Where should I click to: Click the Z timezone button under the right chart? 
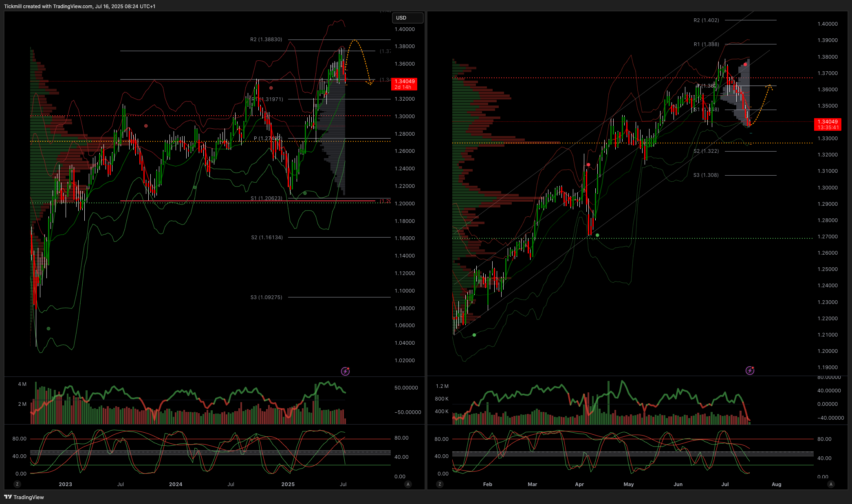[x=440, y=484]
